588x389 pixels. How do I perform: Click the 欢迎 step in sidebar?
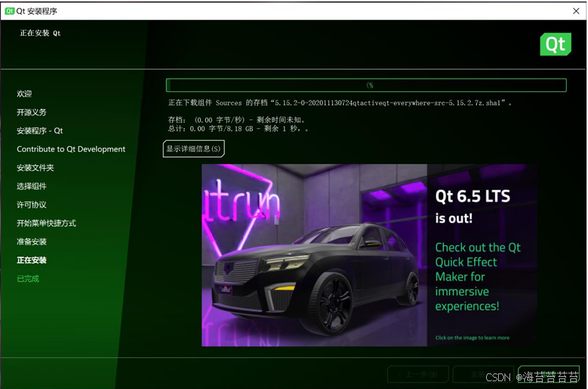(24, 93)
